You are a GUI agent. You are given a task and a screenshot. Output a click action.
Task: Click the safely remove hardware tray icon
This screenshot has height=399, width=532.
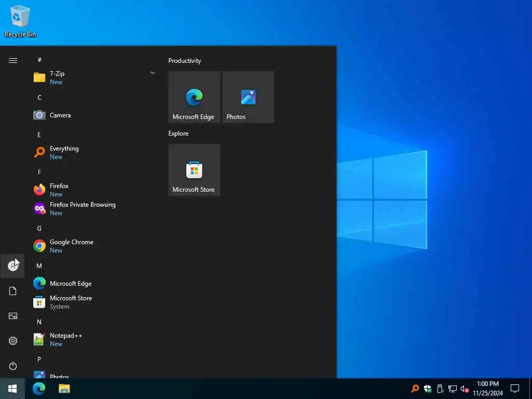click(x=440, y=389)
